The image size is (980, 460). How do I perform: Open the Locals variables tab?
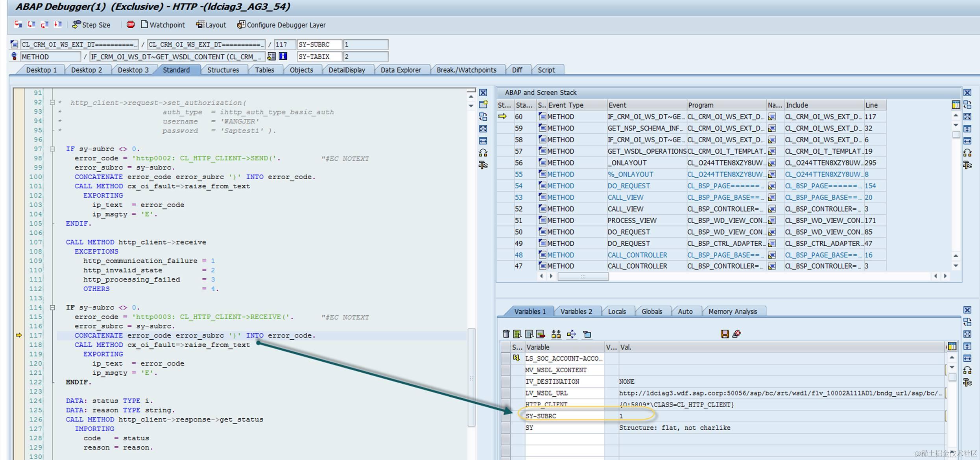tap(616, 311)
